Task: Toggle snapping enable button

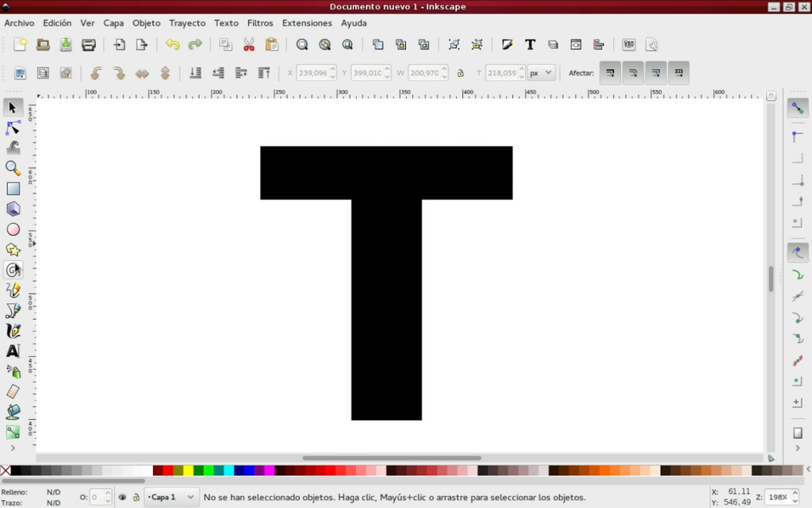Action: (x=798, y=108)
